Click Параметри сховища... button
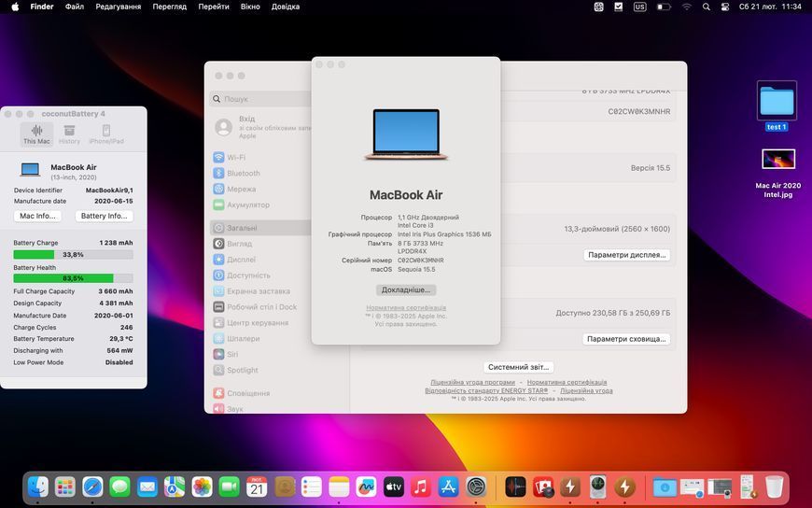 click(626, 339)
